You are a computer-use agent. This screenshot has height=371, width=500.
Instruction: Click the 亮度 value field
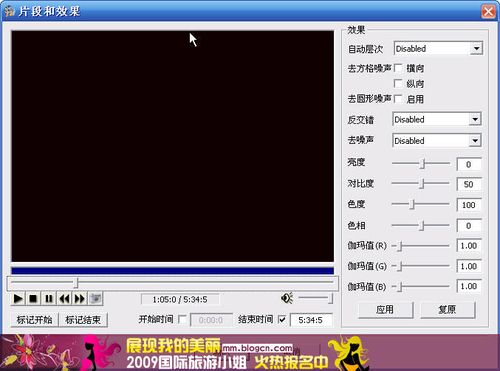(x=469, y=164)
